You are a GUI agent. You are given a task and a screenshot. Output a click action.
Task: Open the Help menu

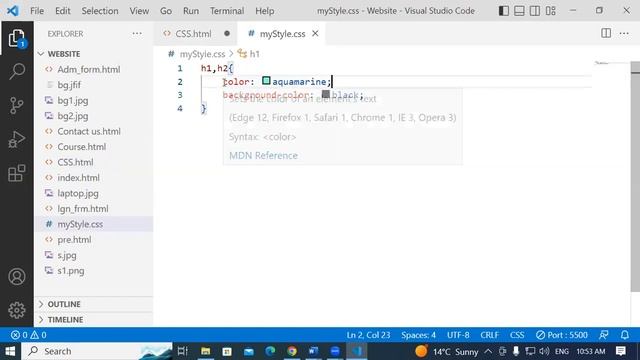click(264, 11)
